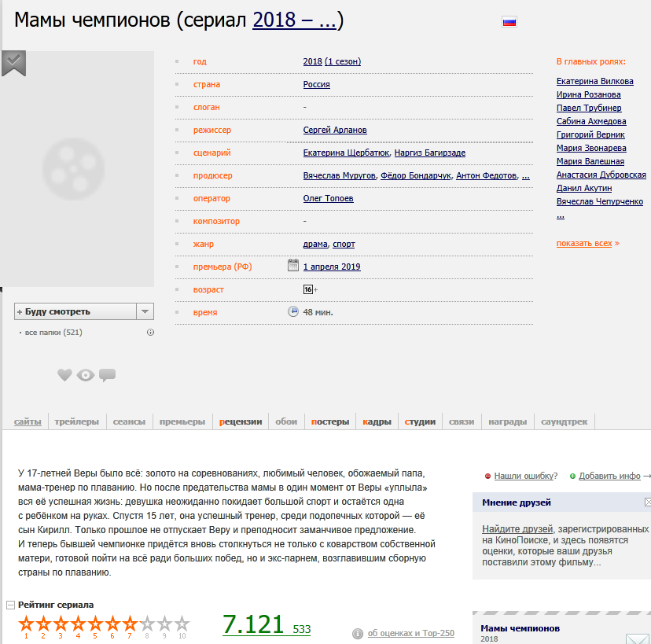Click the Russian flag icon in the header
651x644 pixels.
[509, 22]
